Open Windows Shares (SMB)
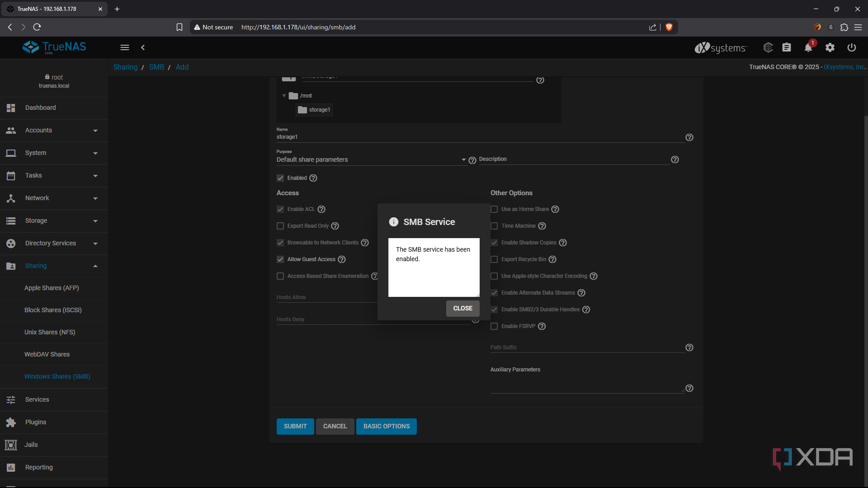868x488 pixels. click(54, 377)
